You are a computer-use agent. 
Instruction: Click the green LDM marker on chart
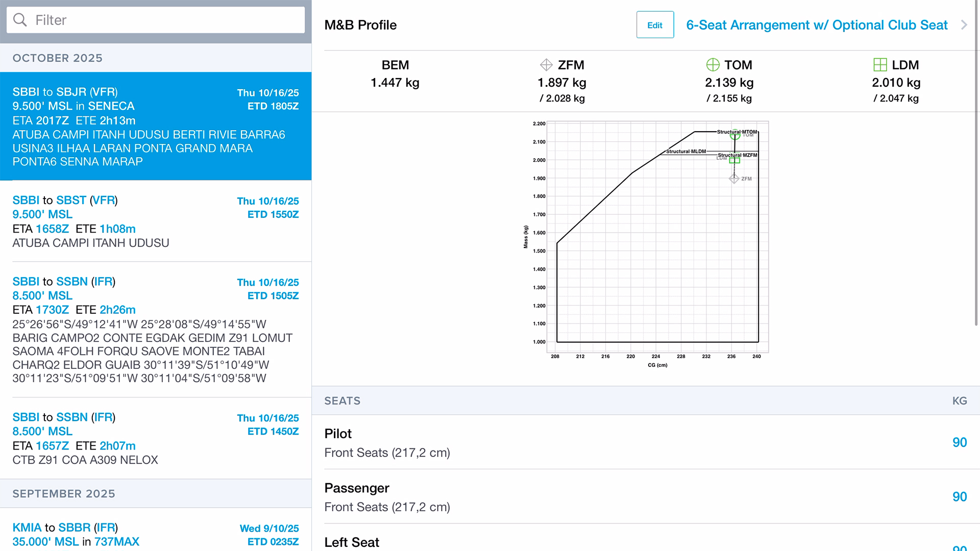click(734, 160)
